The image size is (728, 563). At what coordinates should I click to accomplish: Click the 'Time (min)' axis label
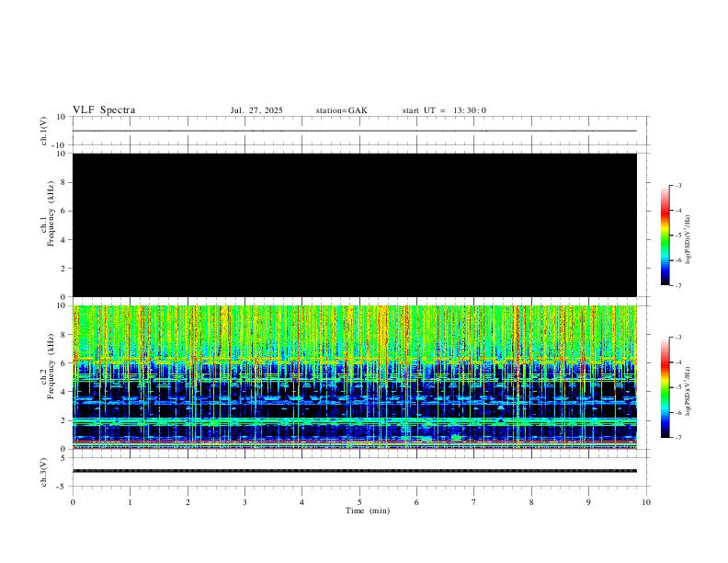coord(368,511)
